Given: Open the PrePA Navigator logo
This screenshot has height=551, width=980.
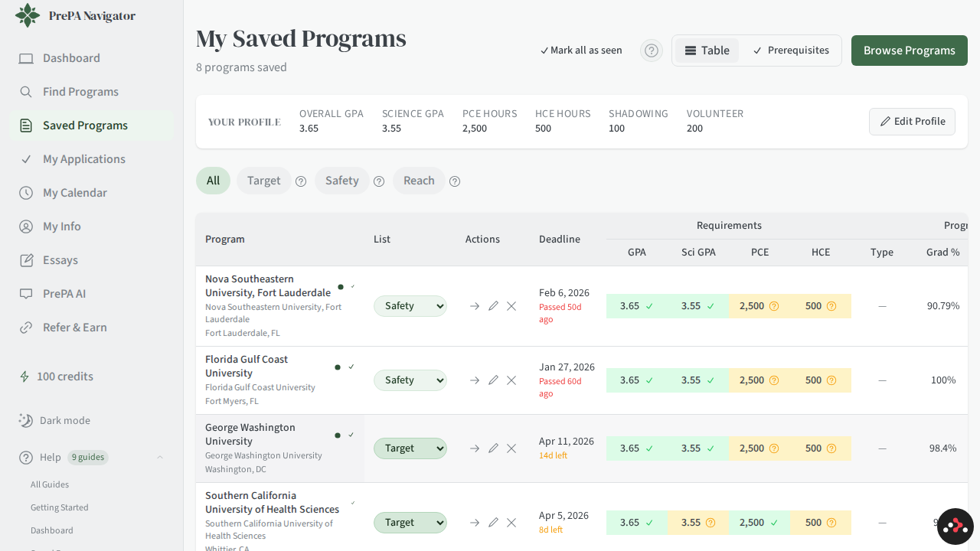Looking at the screenshot, I should (x=75, y=15).
